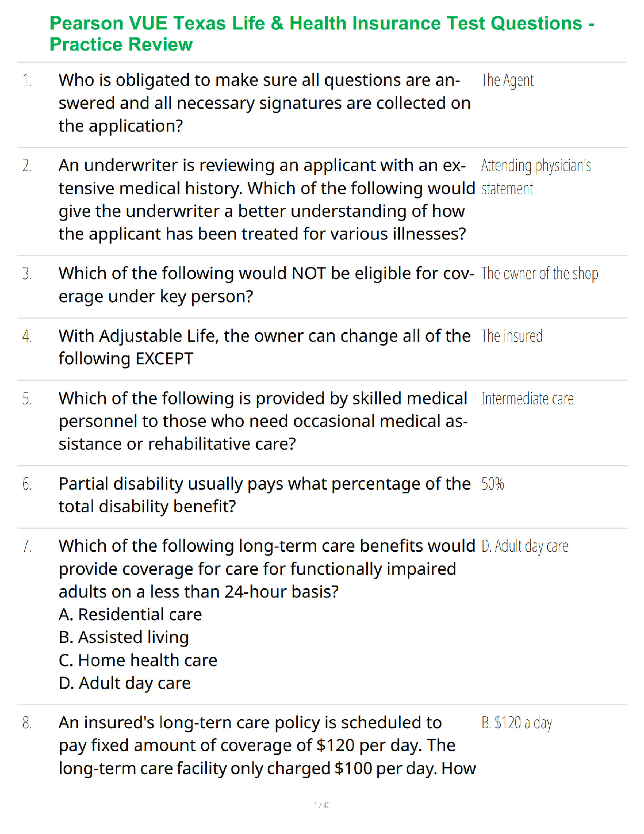The height and width of the screenshot is (834, 644).
Task: Select 'The owner of the shop' answer
Action: [x=539, y=274]
